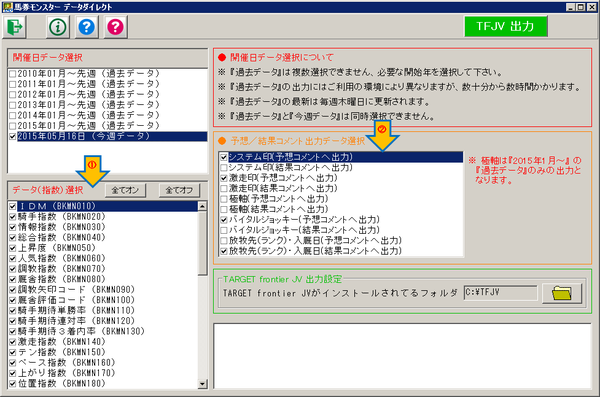Check 2012年01月～先週 past data checkbox

pos(13,94)
